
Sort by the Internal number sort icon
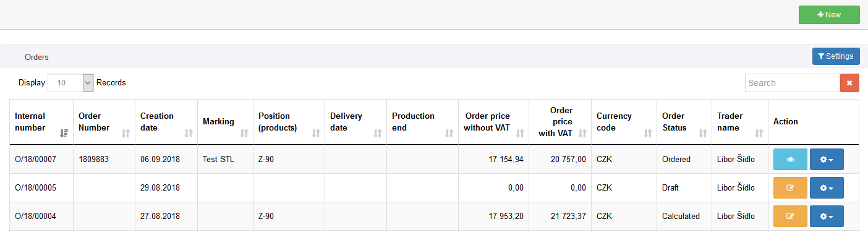(64, 133)
